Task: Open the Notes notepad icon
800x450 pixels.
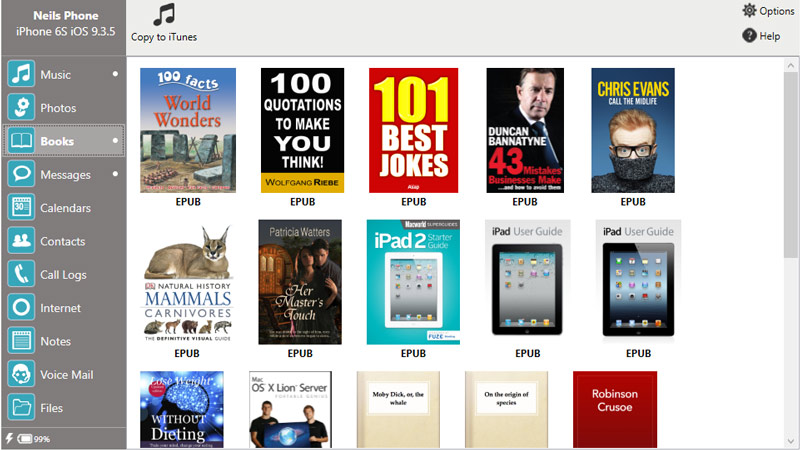Action: [x=21, y=341]
